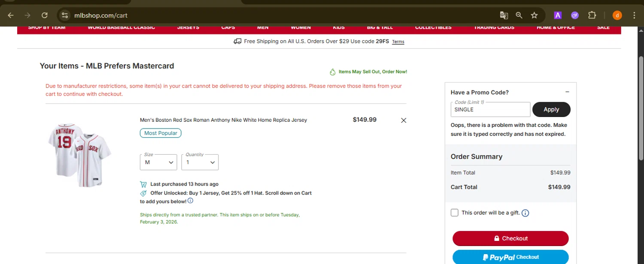Open the Anthony 19 jersey thumbnail
Image resolution: width=644 pixels, height=264 pixels.
click(79, 155)
